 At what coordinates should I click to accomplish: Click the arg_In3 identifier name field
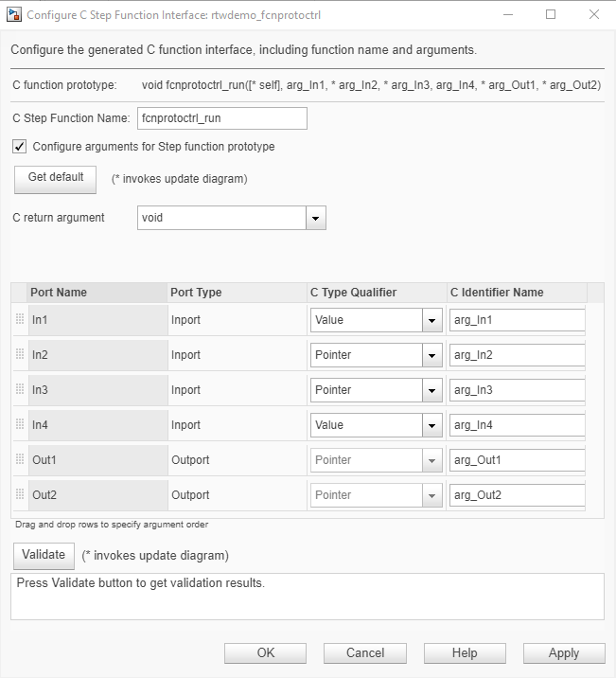pos(517,390)
